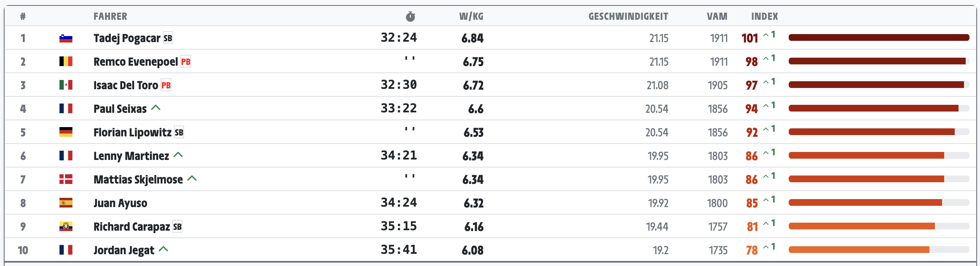Click the stopwatch time column icon
Viewport: 980px width, 266px height.
coord(410,16)
